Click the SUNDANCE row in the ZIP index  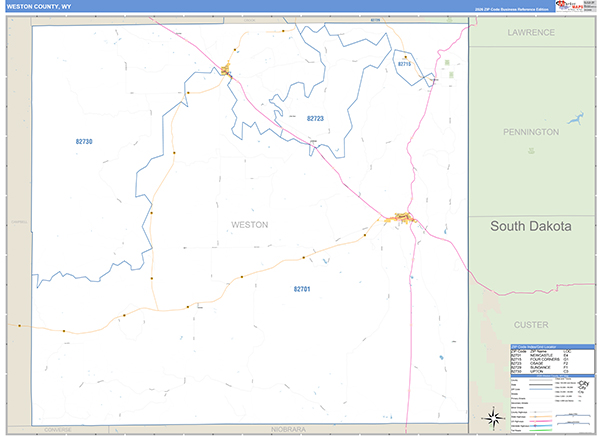click(x=541, y=367)
